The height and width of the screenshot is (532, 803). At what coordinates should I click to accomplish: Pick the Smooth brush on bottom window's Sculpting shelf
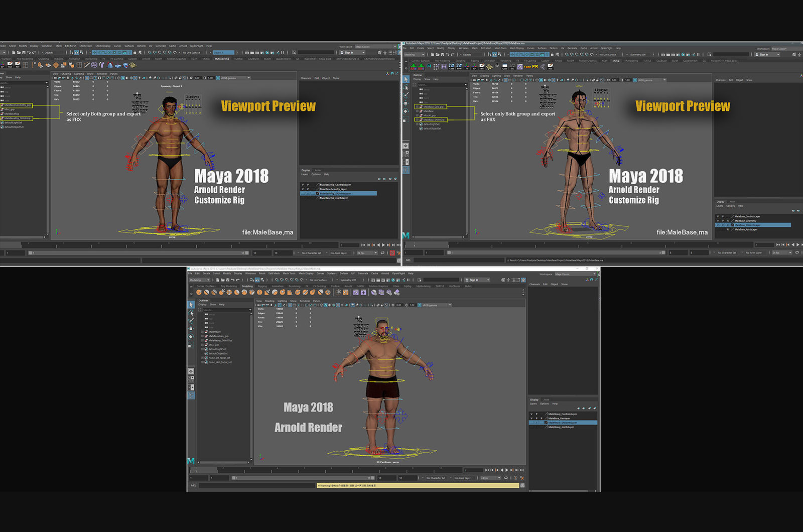(x=206, y=292)
